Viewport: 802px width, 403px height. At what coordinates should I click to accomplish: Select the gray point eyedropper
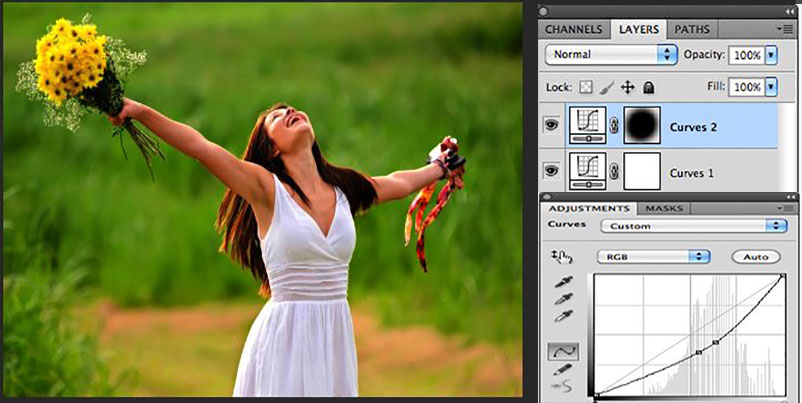coord(563,299)
